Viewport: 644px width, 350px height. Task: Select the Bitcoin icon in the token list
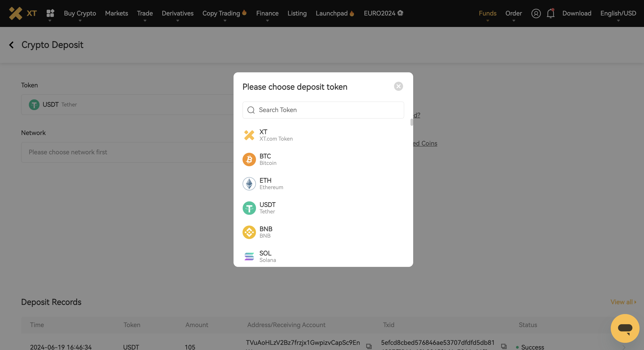(249, 159)
